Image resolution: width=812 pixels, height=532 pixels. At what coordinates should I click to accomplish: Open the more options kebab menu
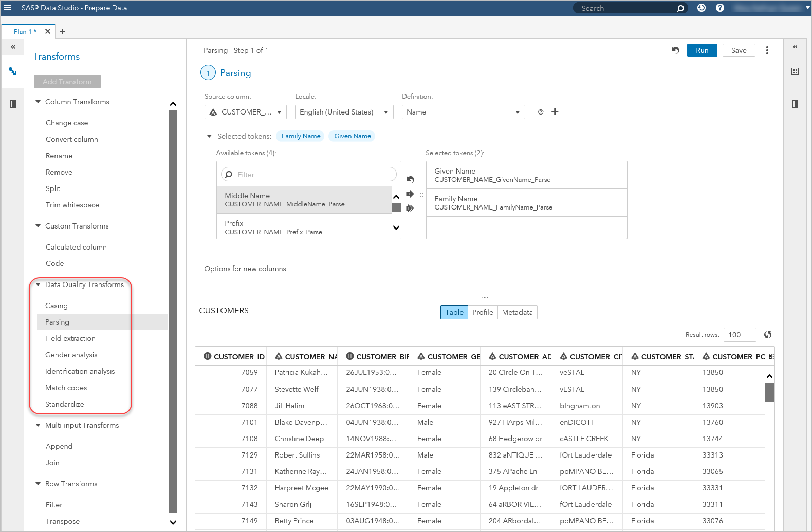(x=767, y=50)
